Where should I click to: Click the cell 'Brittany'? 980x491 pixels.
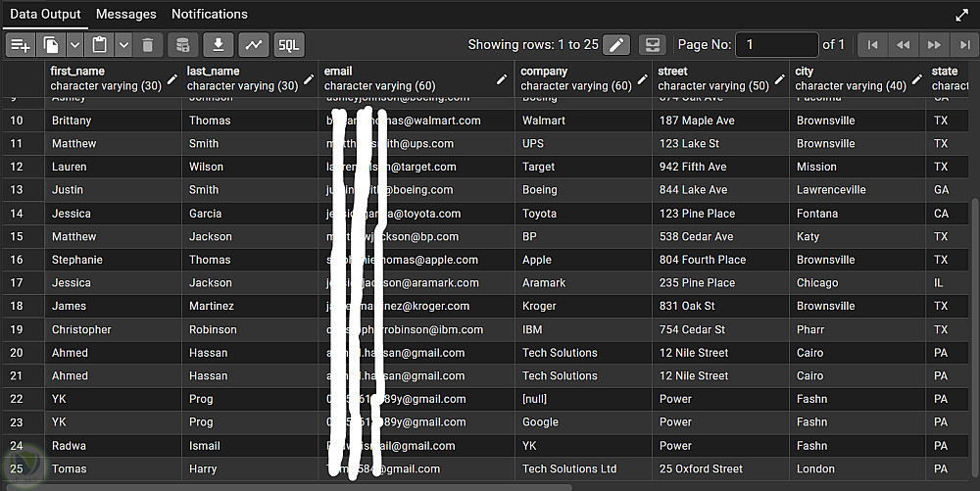pyautogui.click(x=113, y=121)
